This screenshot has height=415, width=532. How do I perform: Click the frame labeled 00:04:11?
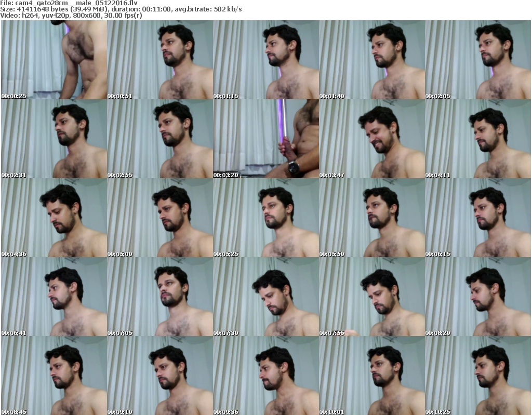click(x=477, y=139)
